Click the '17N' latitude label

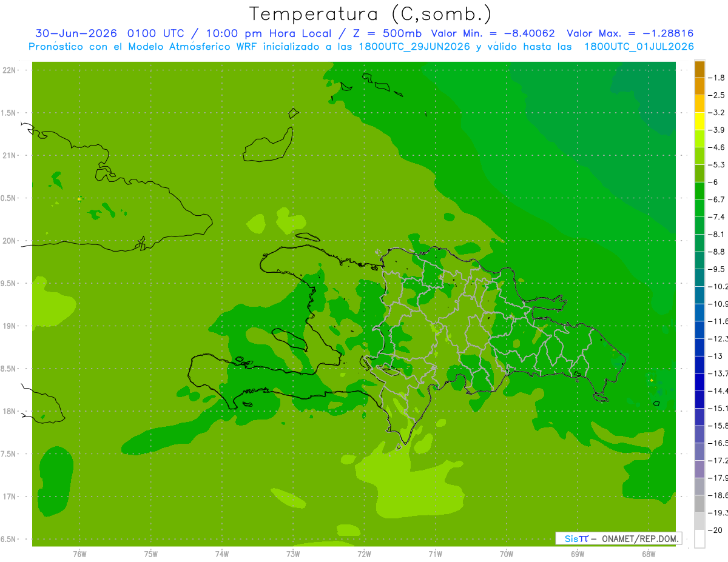10,497
